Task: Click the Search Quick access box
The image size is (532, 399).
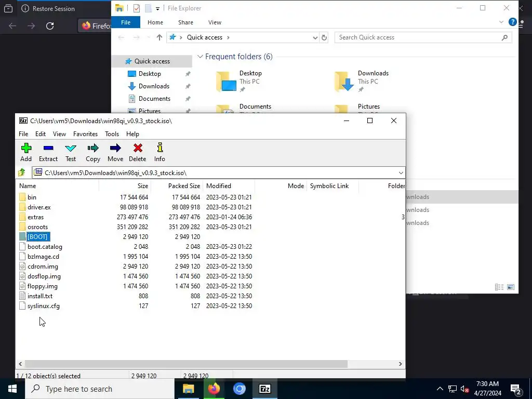Action: pos(423,37)
